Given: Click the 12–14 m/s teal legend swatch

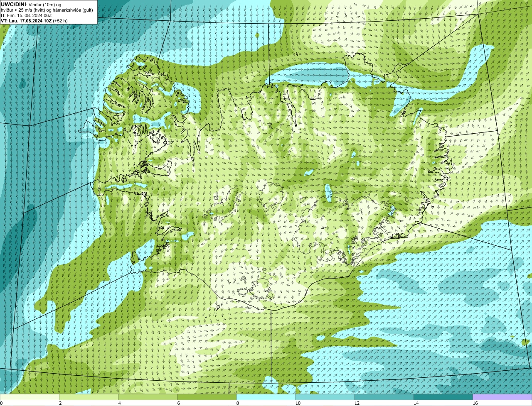Looking at the screenshot, I should pos(384,397).
